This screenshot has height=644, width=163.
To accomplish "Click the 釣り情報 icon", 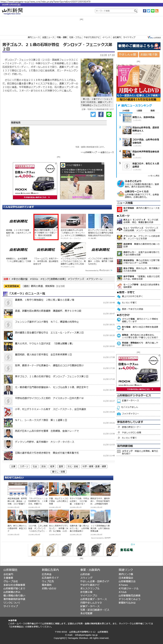I will click(x=119, y=328).
